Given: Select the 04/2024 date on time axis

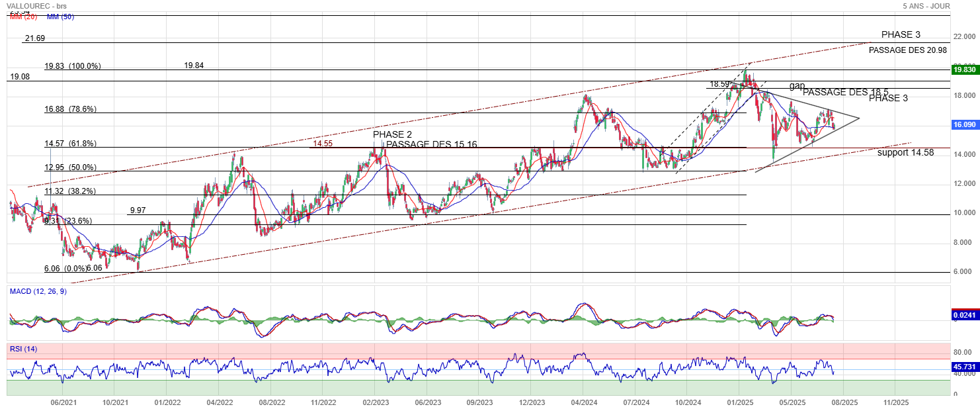Looking at the screenshot, I should 584,402.
